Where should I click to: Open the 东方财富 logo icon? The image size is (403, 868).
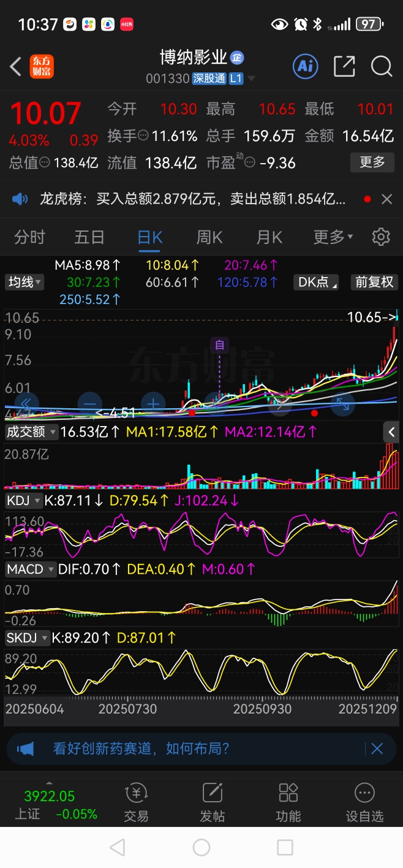[42, 66]
